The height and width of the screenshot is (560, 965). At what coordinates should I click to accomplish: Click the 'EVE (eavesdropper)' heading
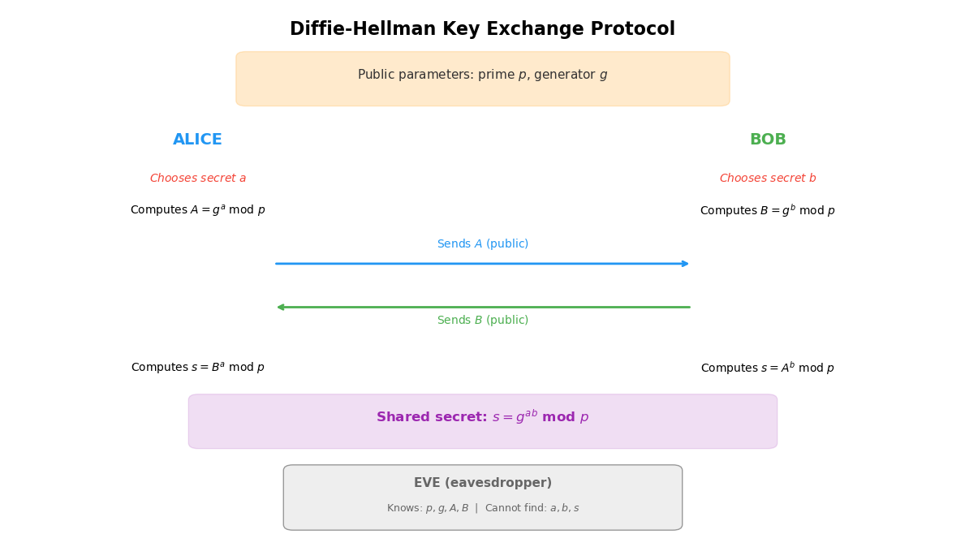coord(482,483)
